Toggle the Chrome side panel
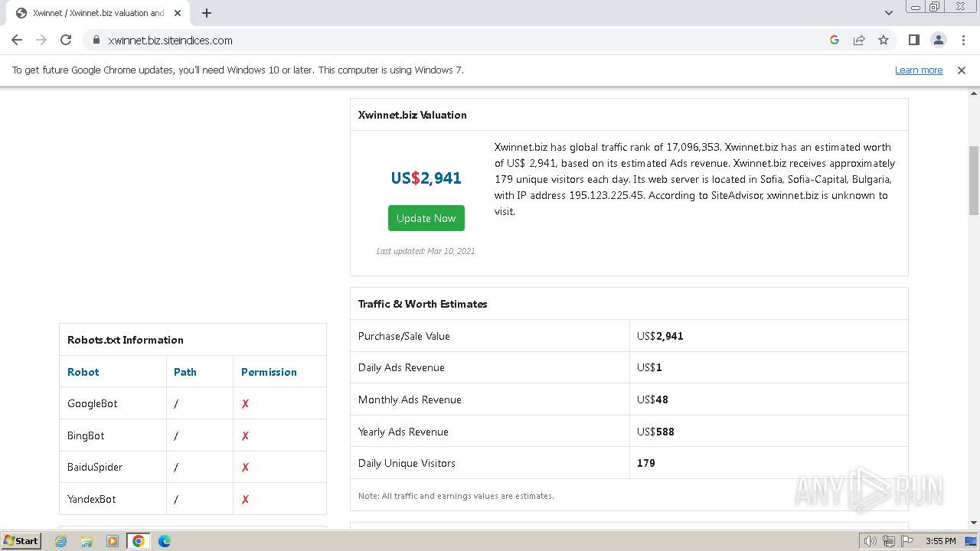The image size is (980, 551). 914,40
